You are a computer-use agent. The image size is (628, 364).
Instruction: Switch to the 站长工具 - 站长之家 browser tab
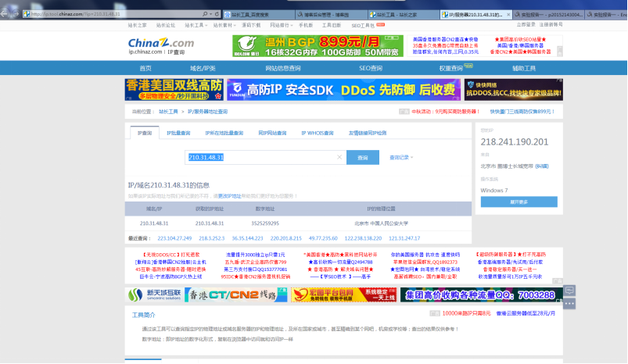[404, 14]
